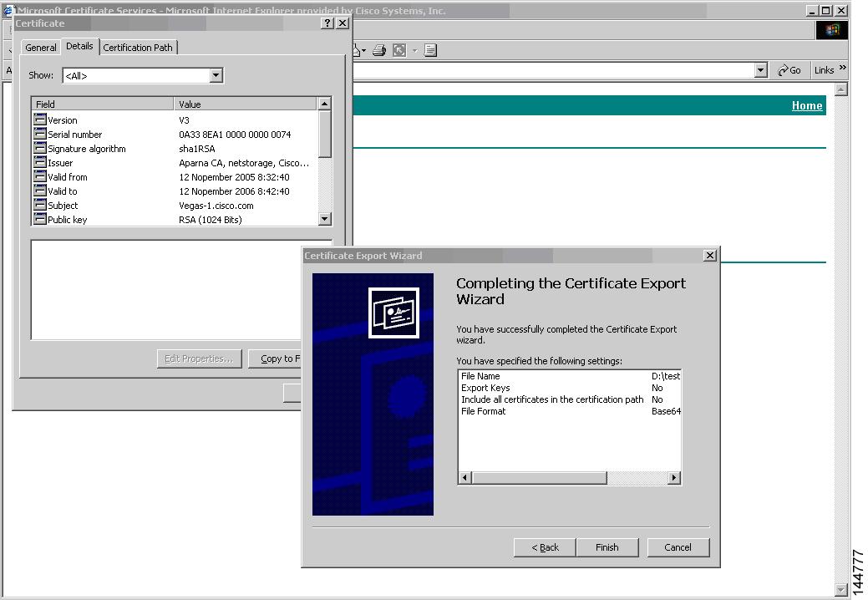This screenshot has height=600, width=868.
Task: Select the 'Aparna CA, netstorage, Cisco...' value
Action: 244,163
